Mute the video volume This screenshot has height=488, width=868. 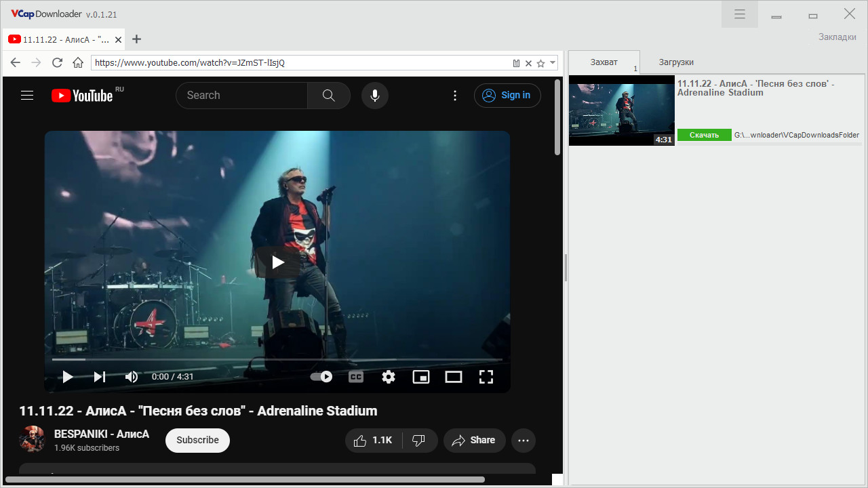pyautogui.click(x=132, y=377)
